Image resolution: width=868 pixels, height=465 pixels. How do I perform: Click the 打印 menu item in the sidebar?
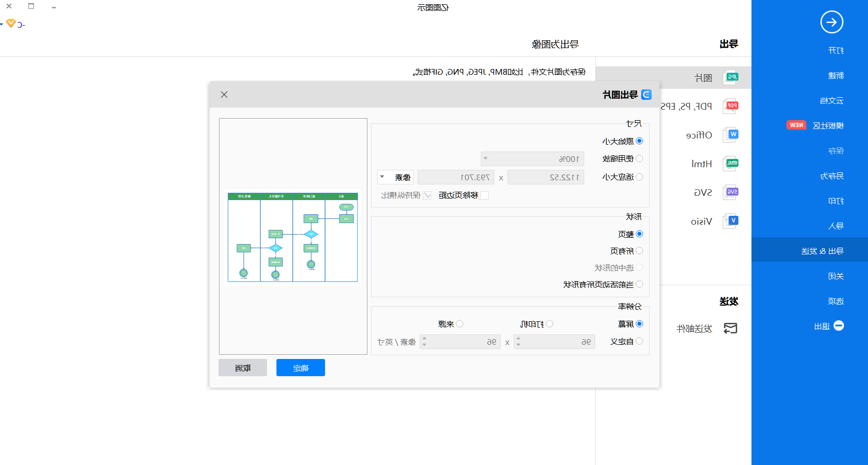click(x=836, y=201)
